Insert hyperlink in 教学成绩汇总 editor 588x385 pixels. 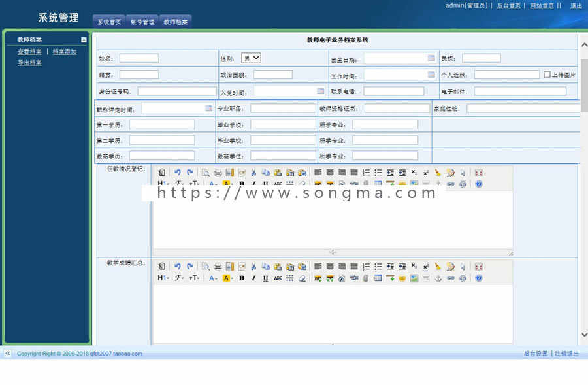point(450,278)
